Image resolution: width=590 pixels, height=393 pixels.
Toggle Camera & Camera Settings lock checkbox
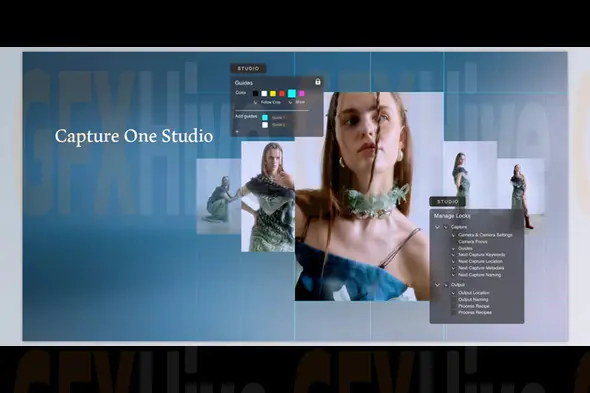[453, 235]
